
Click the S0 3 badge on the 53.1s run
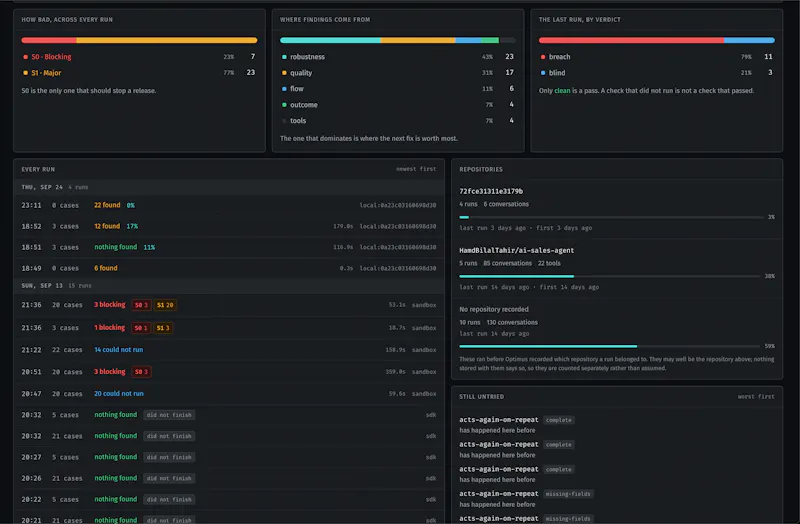tap(141, 305)
